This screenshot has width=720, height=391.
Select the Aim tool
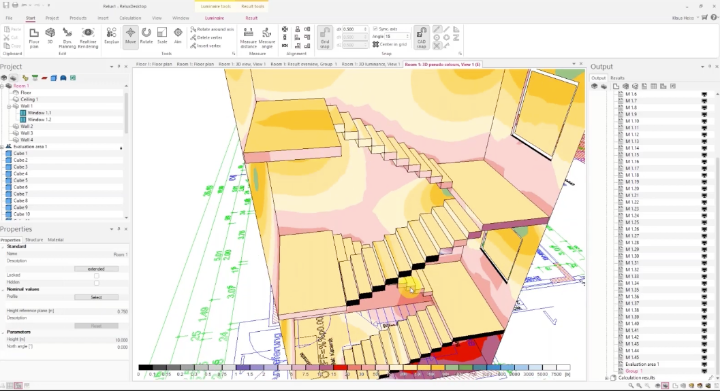click(178, 36)
